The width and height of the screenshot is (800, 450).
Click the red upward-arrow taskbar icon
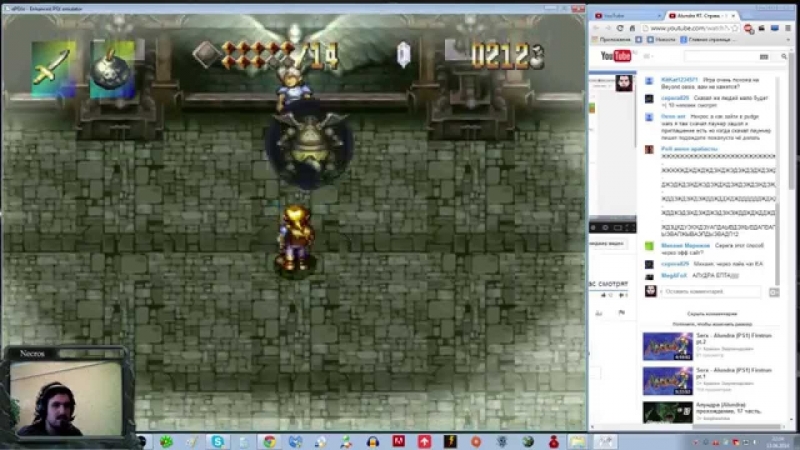point(424,441)
